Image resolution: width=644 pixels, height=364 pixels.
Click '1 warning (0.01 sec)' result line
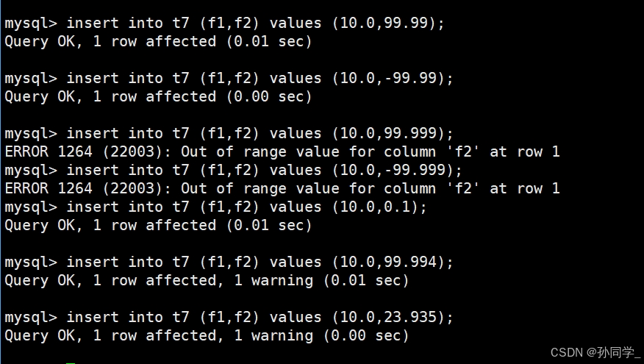coord(207,281)
